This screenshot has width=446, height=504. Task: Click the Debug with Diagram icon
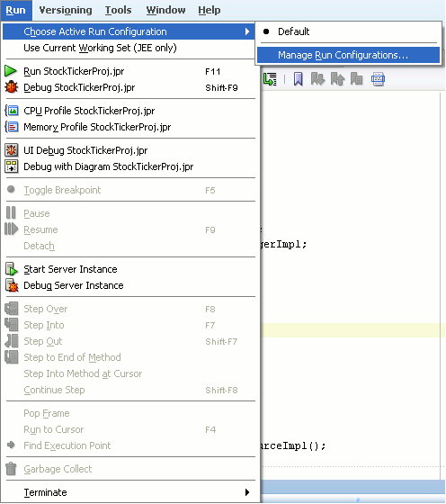pyautogui.click(x=11, y=166)
